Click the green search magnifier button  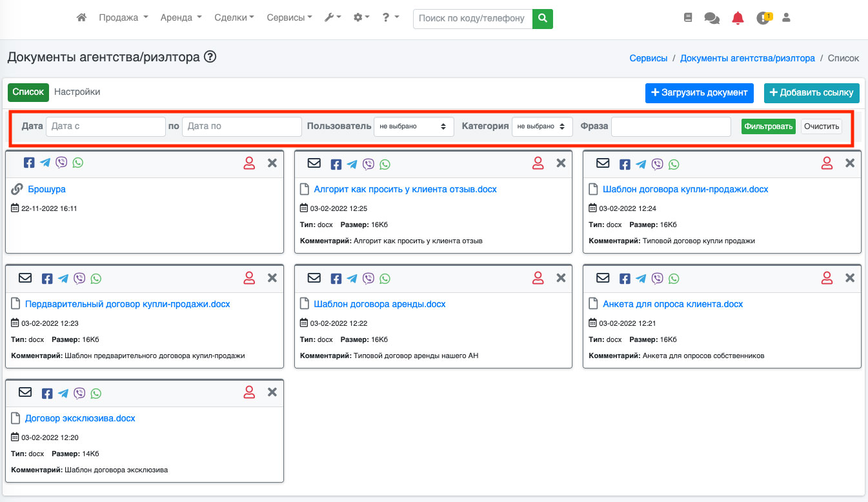[x=543, y=18]
